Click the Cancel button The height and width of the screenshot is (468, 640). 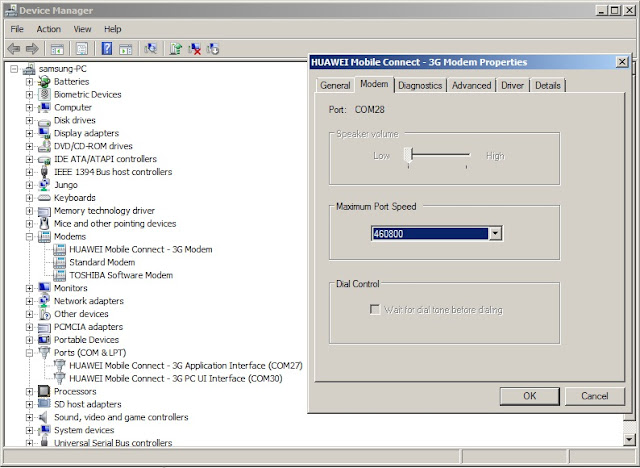(x=595, y=396)
